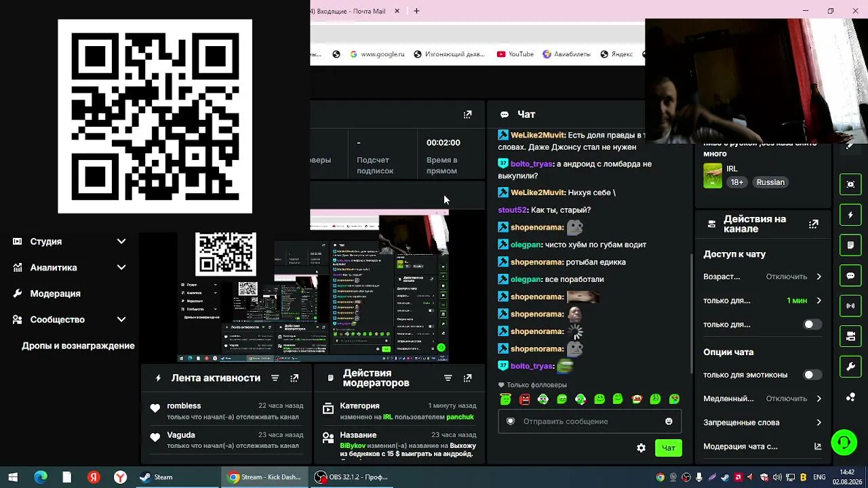
Task: Pop out the Activity Feed panel
Action: pos(294,378)
